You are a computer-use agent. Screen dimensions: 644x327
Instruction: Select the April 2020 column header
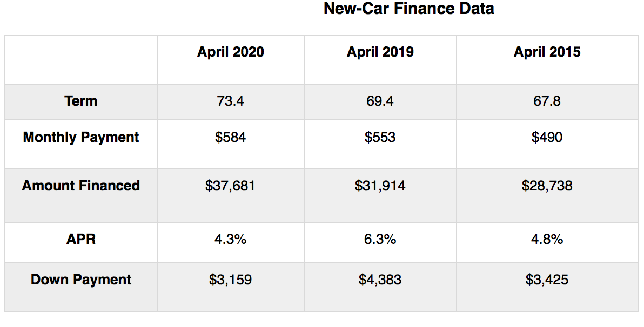(231, 52)
